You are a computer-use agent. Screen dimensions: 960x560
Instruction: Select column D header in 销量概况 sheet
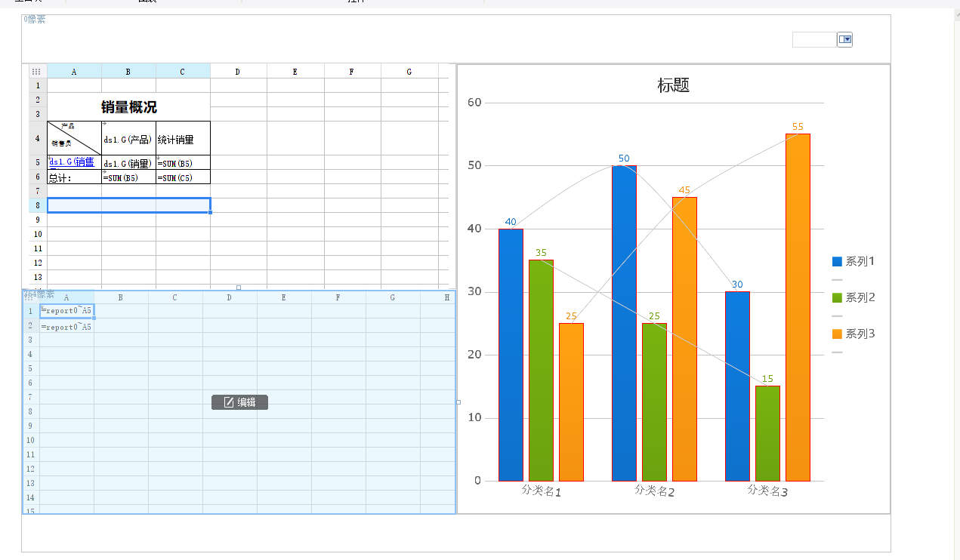pos(239,72)
